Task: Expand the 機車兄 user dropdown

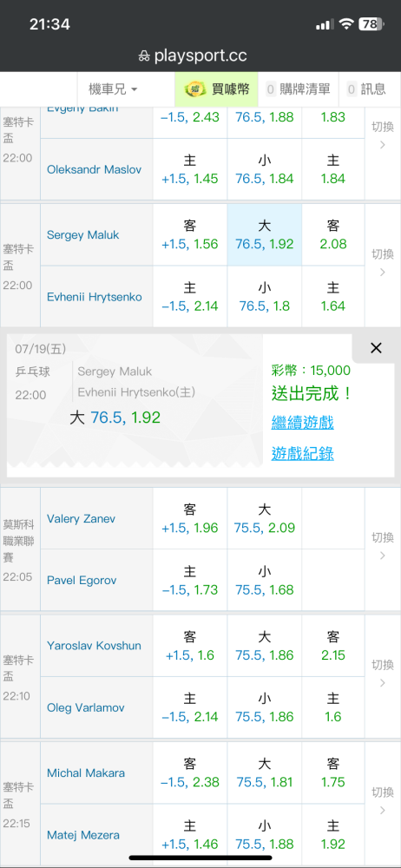Action: click(x=113, y=89)
